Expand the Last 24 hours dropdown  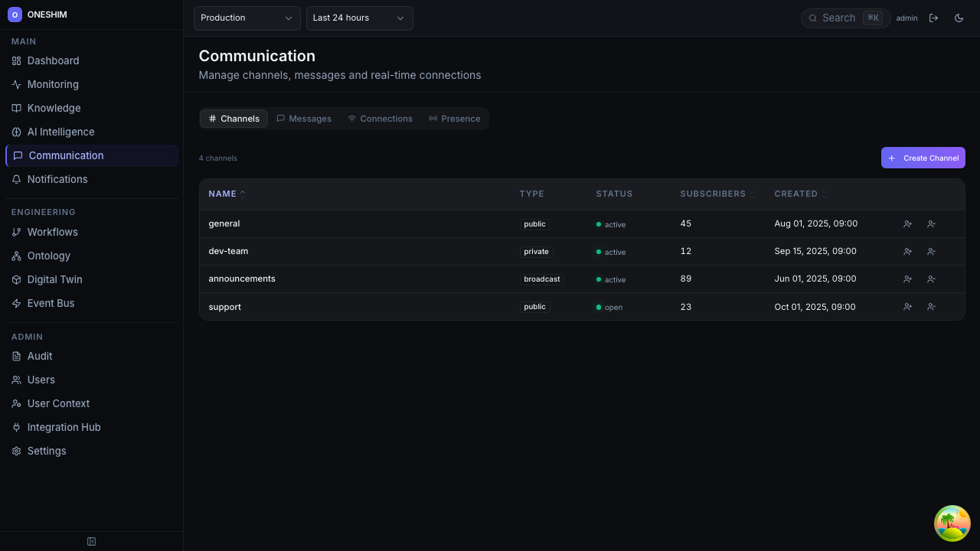tap(359, 18)
